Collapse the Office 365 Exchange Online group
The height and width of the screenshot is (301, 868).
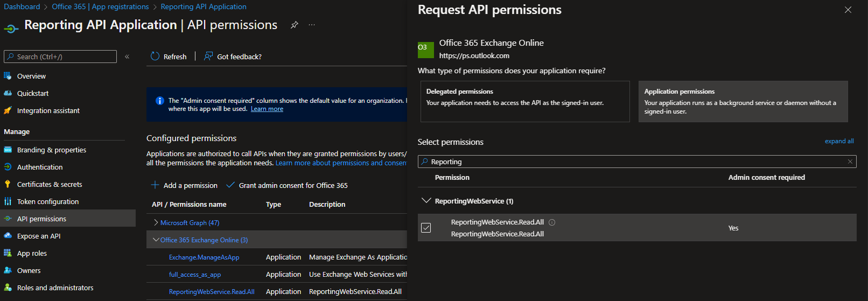click(x=156, y=240)
